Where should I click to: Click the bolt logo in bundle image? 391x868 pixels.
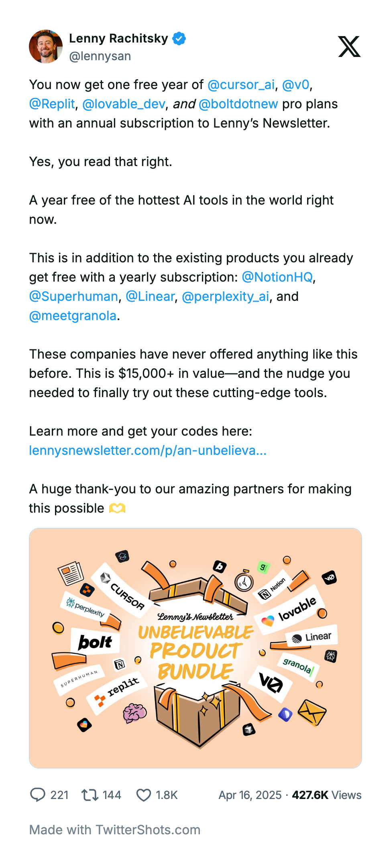[95, 642]
